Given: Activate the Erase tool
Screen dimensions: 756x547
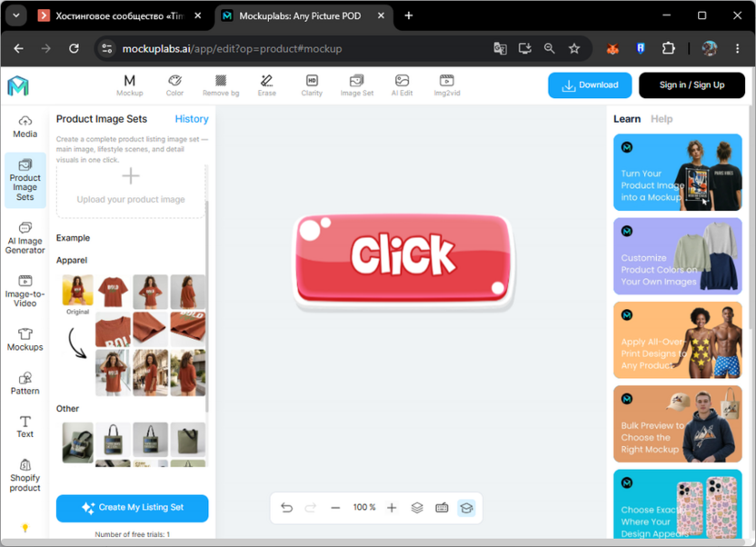Looking at the screenshot, I should (266, 85).
